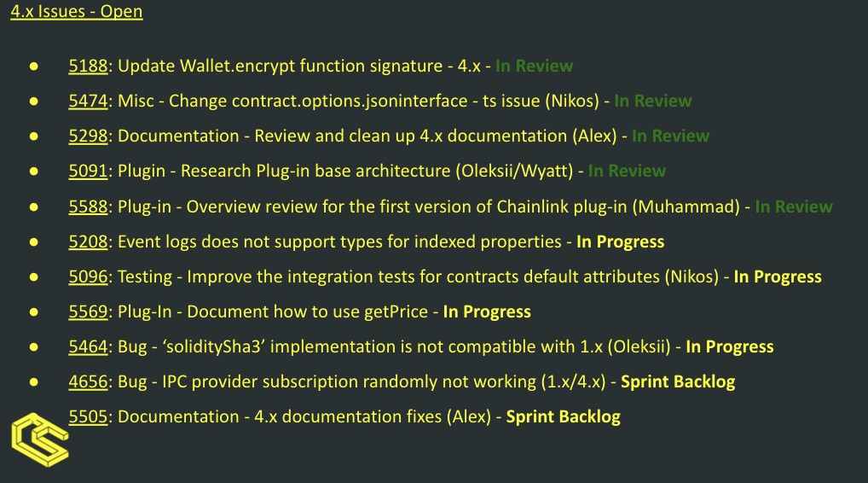Viewport: 868px width, 483px height.
Task: Open issue 5298 documentation link
Action: tap(88, 136)
